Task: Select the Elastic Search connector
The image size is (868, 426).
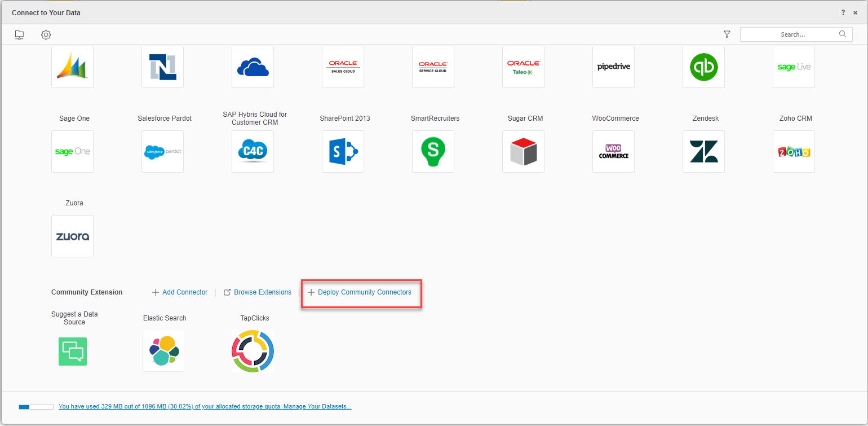Action: coord(163,351)
